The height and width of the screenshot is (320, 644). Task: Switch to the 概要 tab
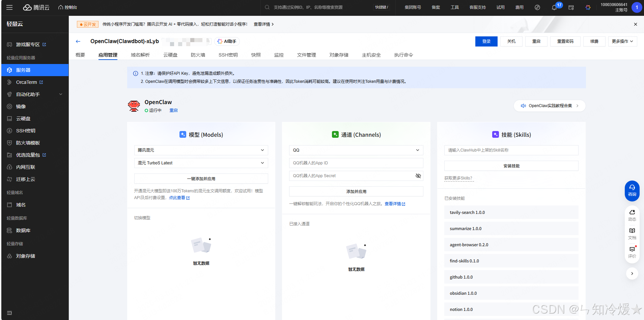click(x=80, y=55)
